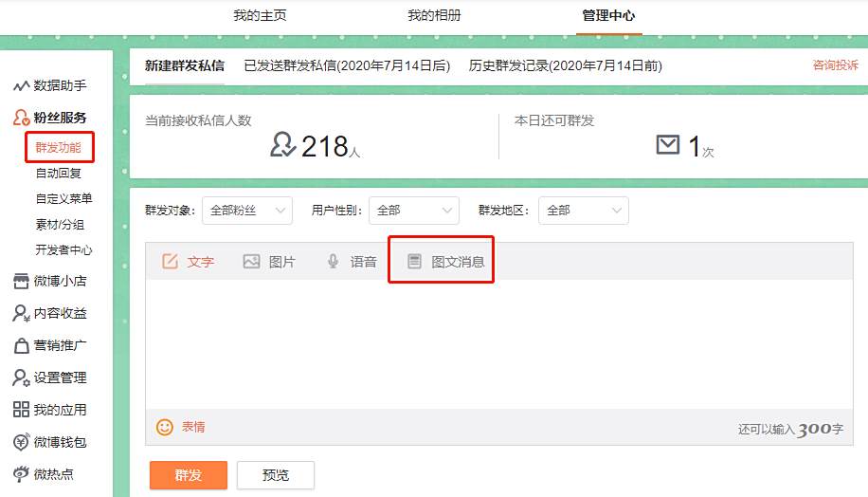This screenshot has height=497, width=868.
Task: Click inside the message text area
Action: (x=498, y=344)
